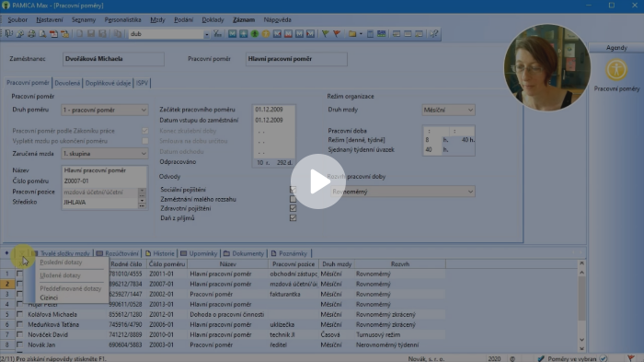
Task: Open print preview with the magnifier icon
Action: click(x=42, y=34)
